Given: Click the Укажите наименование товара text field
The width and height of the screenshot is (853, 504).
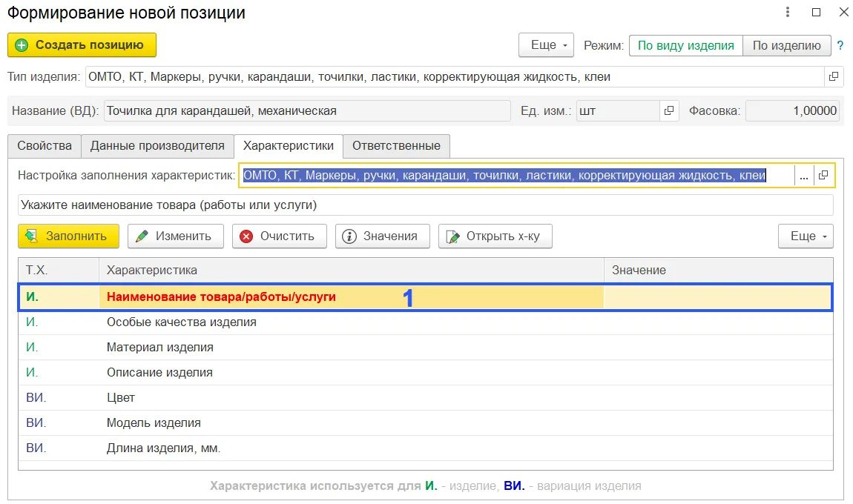Looking at the screenshot, I should [x=426, y=205].
